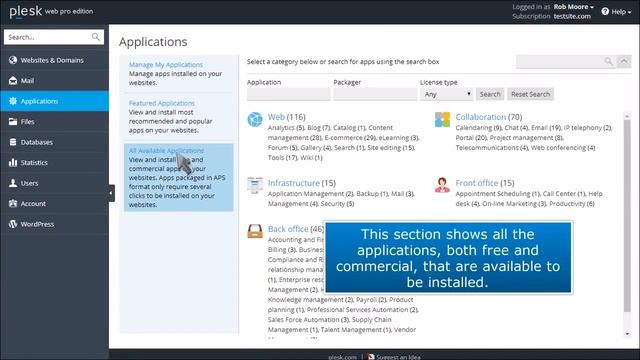The image size is (640, 360).
Task: Click the 'Productivity (6)' subcategory text
Action: coord(572,203)
